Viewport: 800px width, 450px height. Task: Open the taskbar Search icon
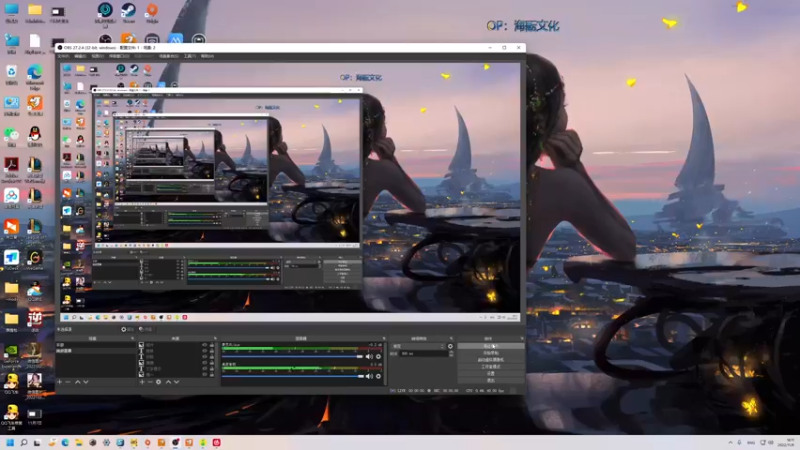23,442
